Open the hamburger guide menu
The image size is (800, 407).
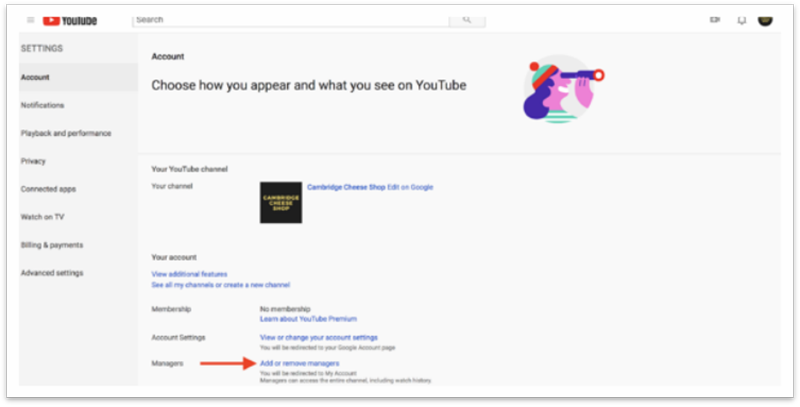click(31, 20)
